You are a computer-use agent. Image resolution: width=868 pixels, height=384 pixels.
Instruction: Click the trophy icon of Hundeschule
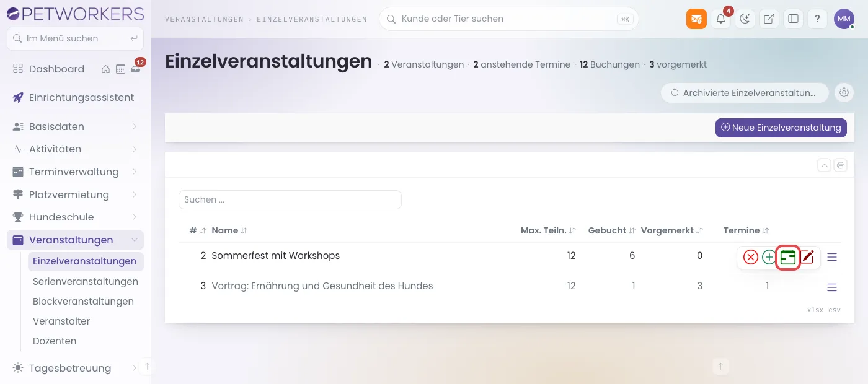click(18, 217)
